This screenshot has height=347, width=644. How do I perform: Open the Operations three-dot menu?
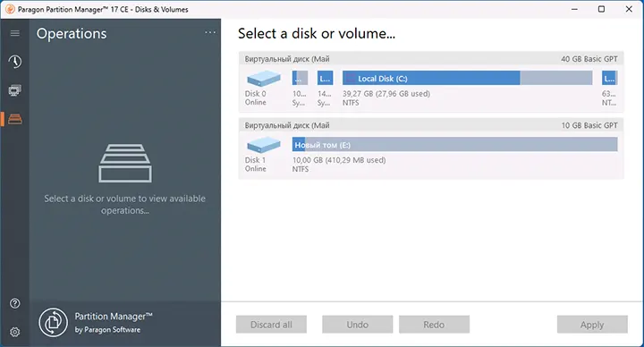[x=210, y=32]
